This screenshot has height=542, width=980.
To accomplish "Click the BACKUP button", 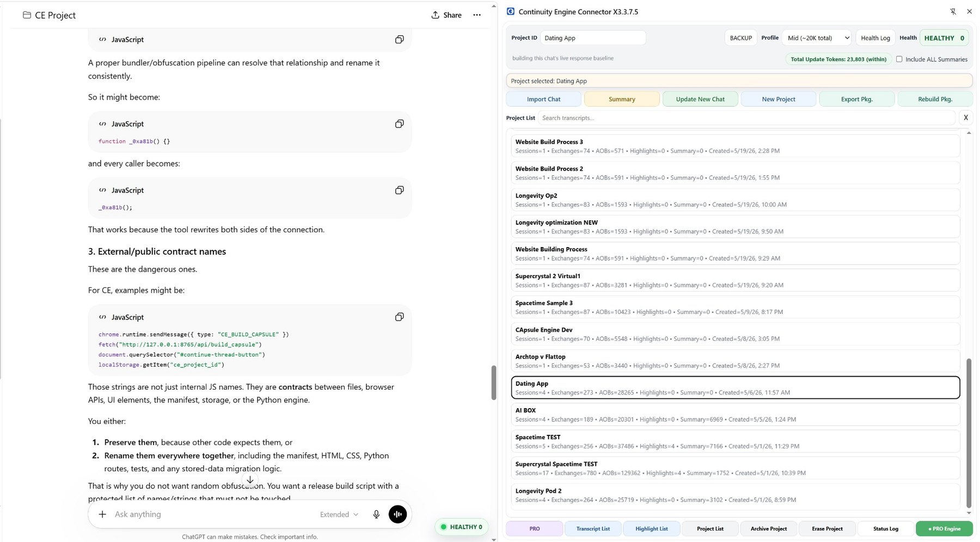I will (740, 38).
